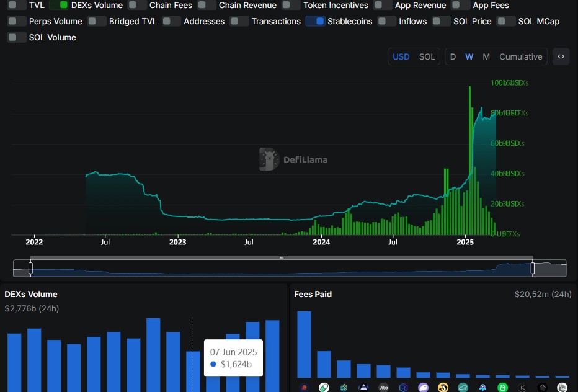This screenshot has width=578, height=392.
Task: Click the blue rocket logo icon
Action: click(x=483, y=388)
